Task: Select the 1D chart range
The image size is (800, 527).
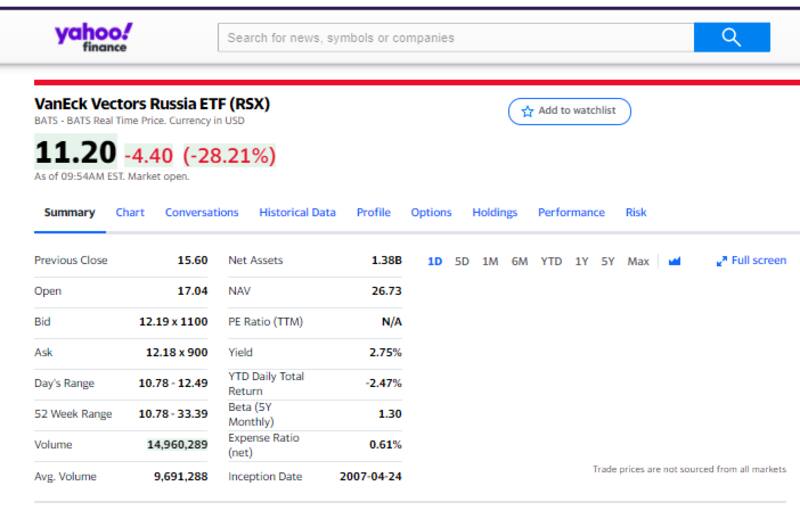Action: [x=435, y=261]
